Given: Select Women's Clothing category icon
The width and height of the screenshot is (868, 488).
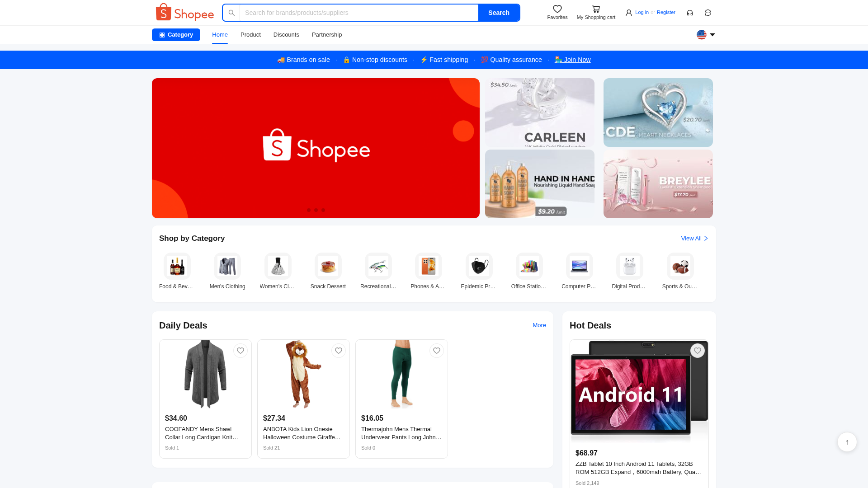Looking at the screenshot, I should (x=278, y=266).
